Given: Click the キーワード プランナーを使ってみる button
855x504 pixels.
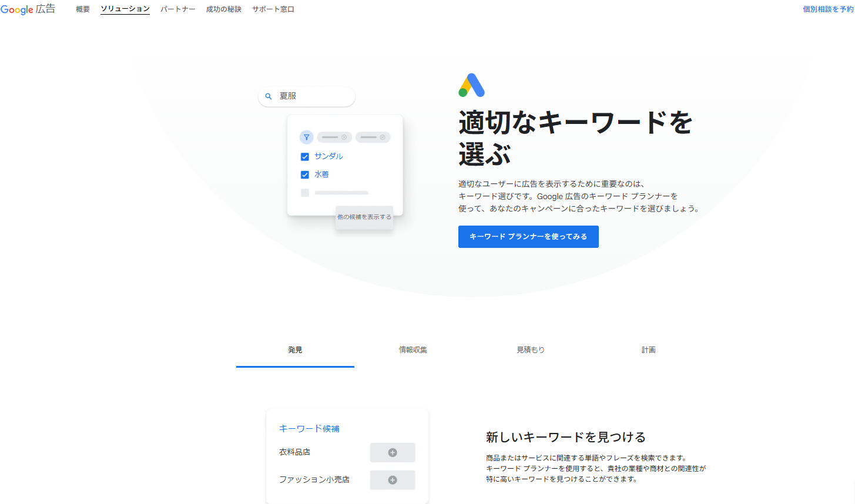Looking at the screenshot, I should tap(528, 237).
